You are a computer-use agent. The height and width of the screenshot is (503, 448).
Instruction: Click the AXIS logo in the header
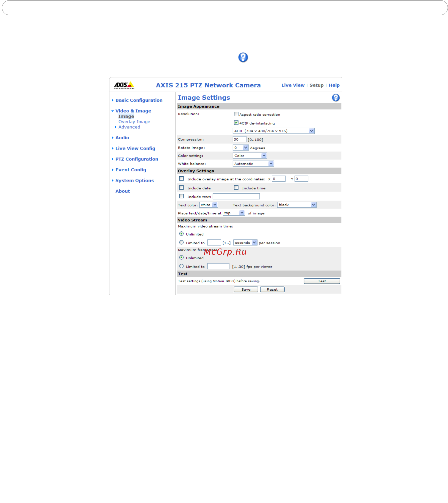click(x=124, y=85)
